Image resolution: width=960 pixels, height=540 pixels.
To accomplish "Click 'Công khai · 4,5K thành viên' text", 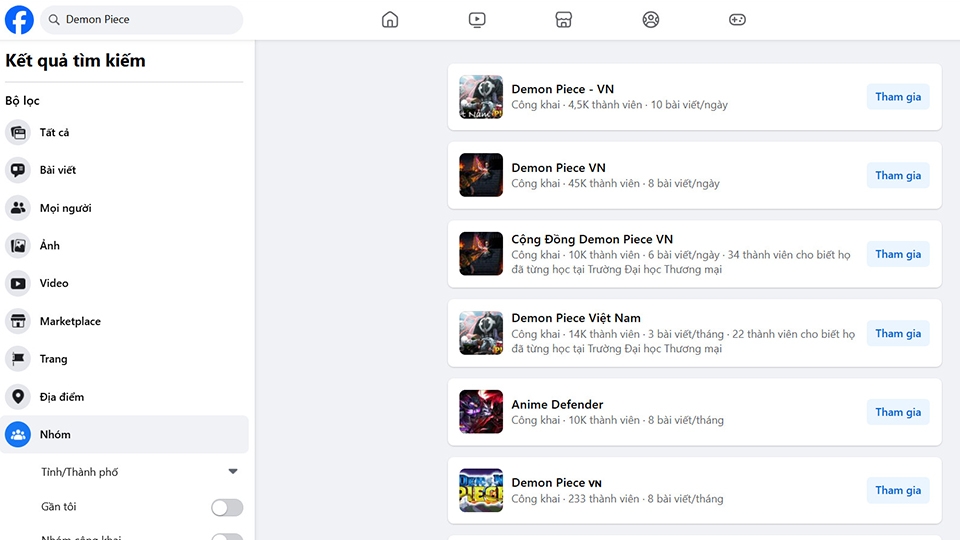I will click(x=577, y=105).
